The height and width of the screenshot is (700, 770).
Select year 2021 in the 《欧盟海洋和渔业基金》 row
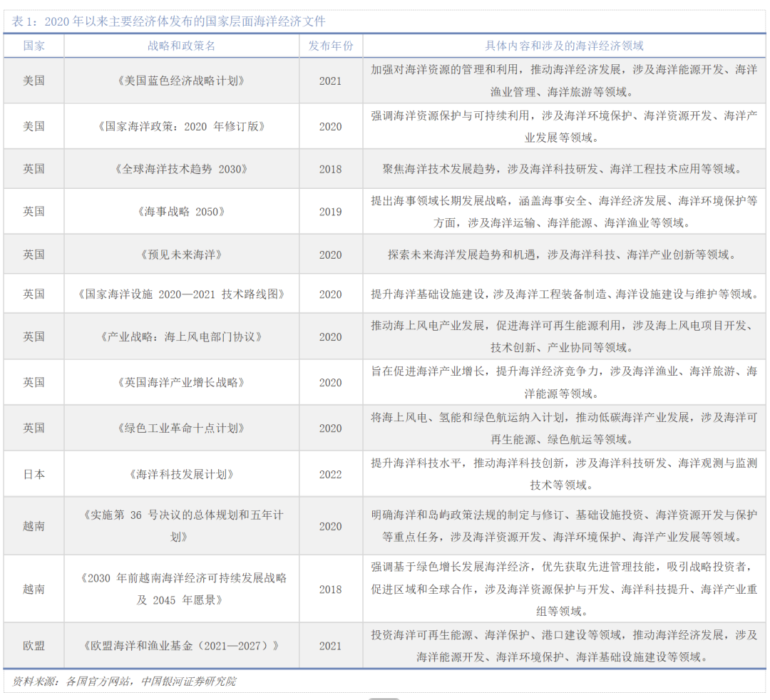tap(331, 646)
